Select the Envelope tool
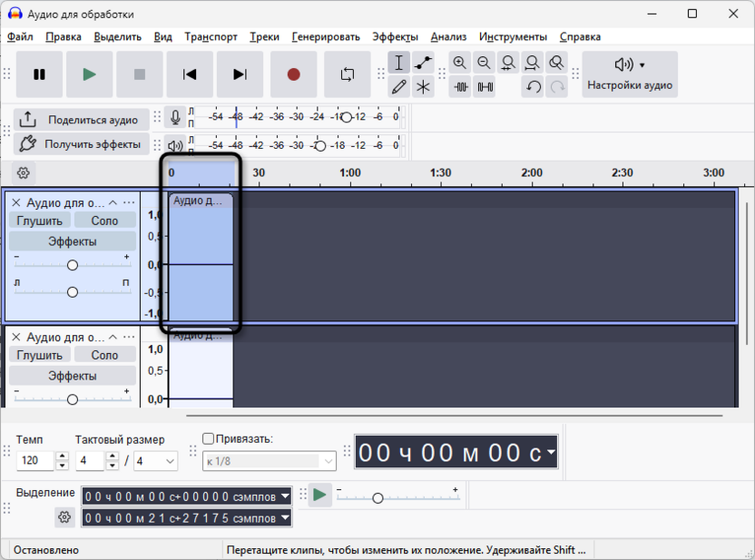The image size is (755, 560). 423,63
